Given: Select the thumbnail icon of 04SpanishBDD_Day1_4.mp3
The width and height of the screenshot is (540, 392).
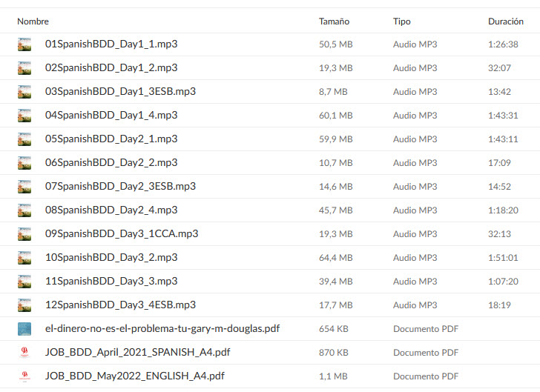Looking at the screenshot, I should 24,116.
